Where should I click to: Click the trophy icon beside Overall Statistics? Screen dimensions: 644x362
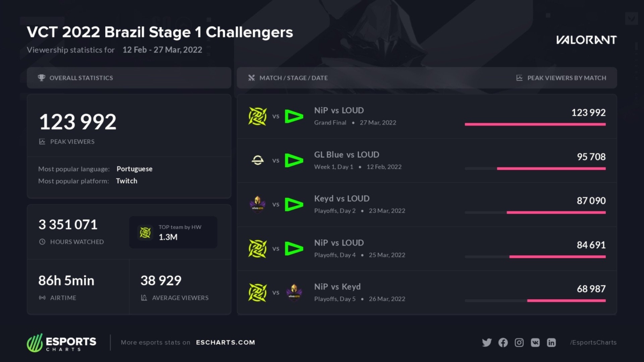[x=41, y=78]
